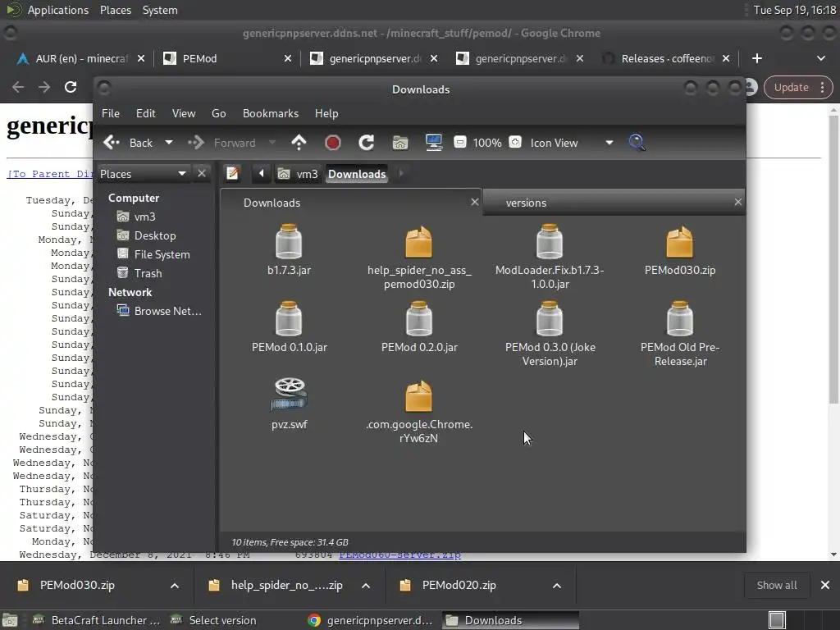Close the Chrome downloads bar

[x=825, y=585]
